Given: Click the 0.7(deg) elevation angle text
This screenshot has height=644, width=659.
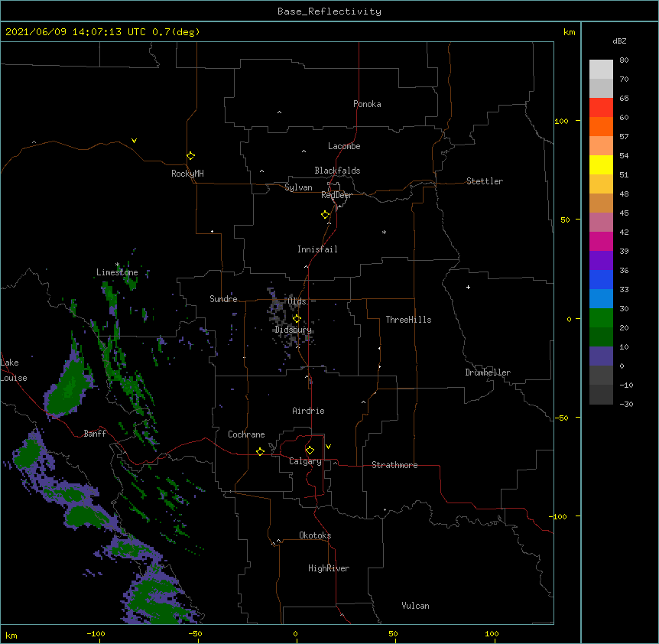Looking at the screenshot, I should pos(176,32).
